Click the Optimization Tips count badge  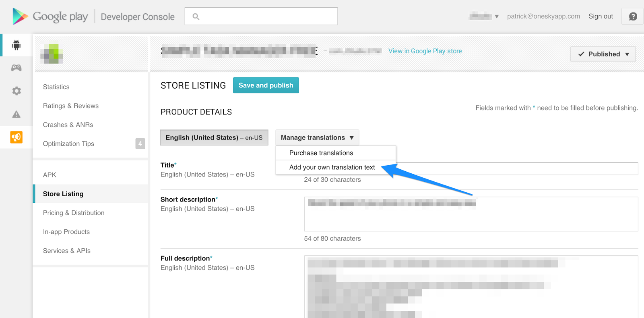point(140,143)
